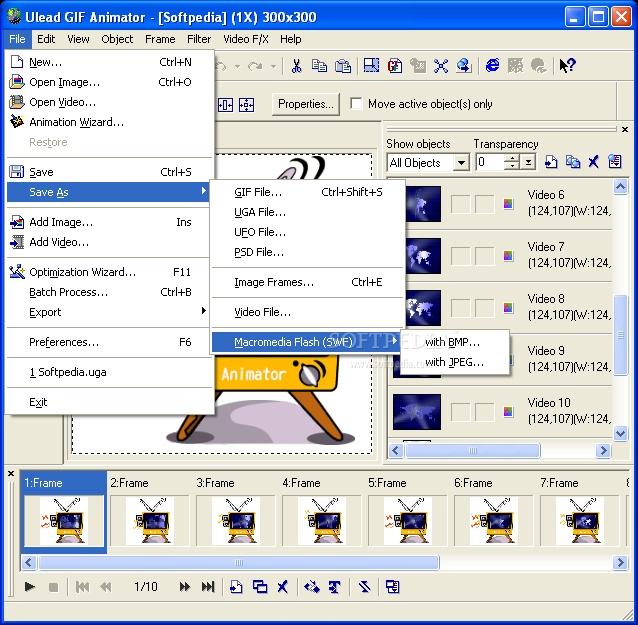
Task: Click the Properties... button
Action: (x=306, y=105)
